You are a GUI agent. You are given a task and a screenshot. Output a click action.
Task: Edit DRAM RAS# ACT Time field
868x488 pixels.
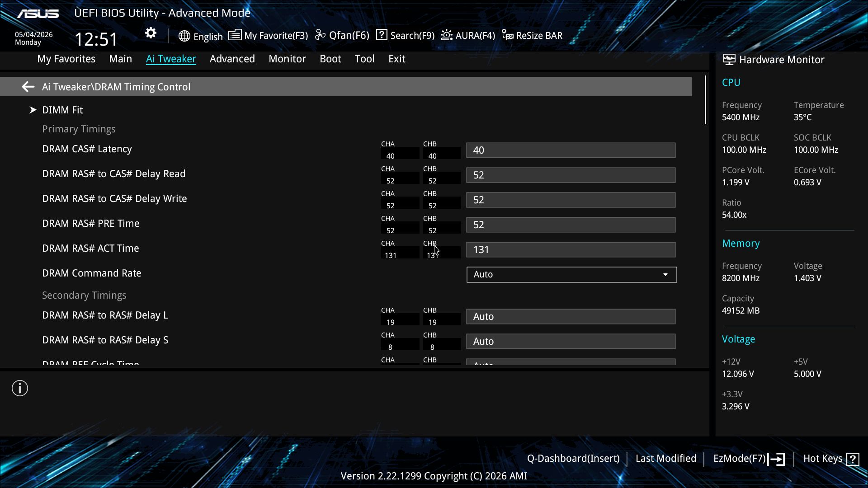tap(571, 249)
